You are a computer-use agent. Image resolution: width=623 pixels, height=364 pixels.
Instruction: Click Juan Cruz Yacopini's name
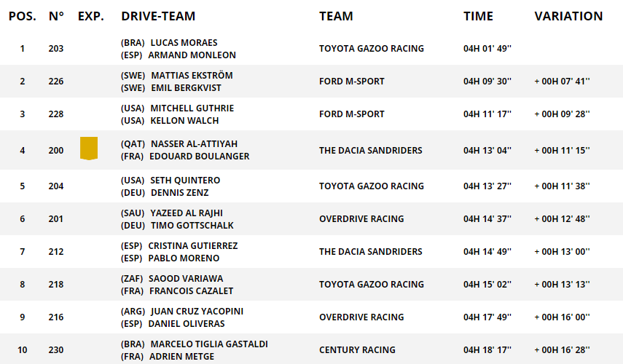[197, 312]
